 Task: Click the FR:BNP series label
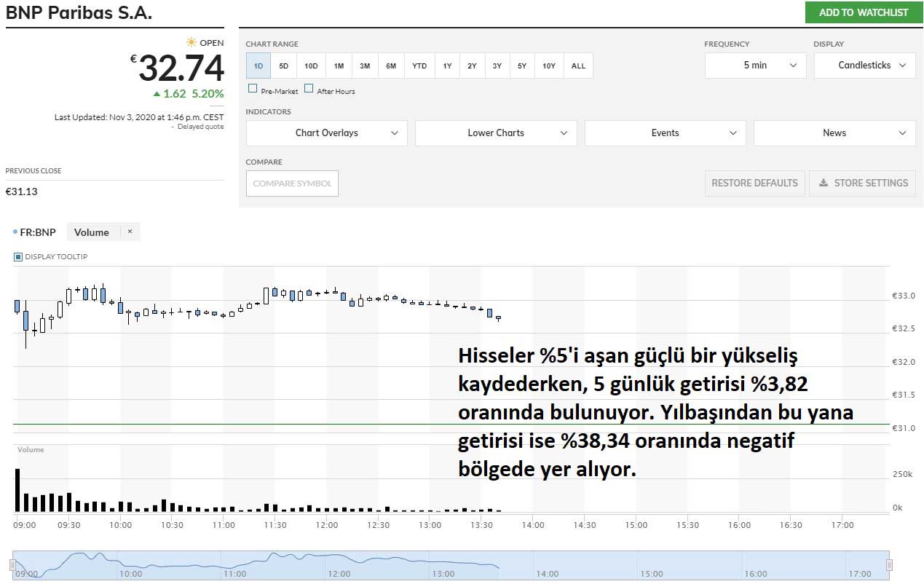pyautogui.click(x=37, y=232)
